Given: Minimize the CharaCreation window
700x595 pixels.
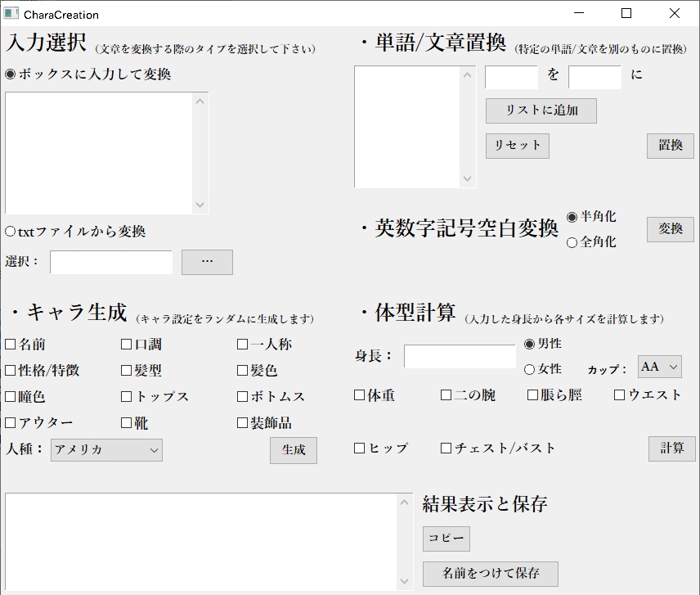Looking at the screenshot, I should coord(579,13).
